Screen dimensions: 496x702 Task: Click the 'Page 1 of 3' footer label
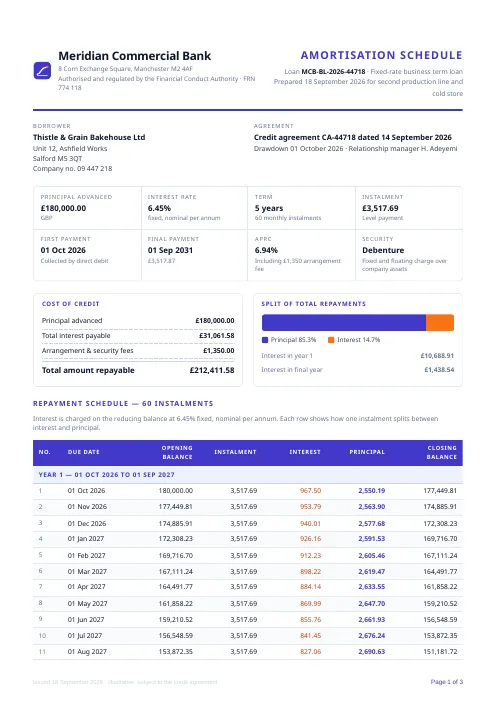point(447,682)
